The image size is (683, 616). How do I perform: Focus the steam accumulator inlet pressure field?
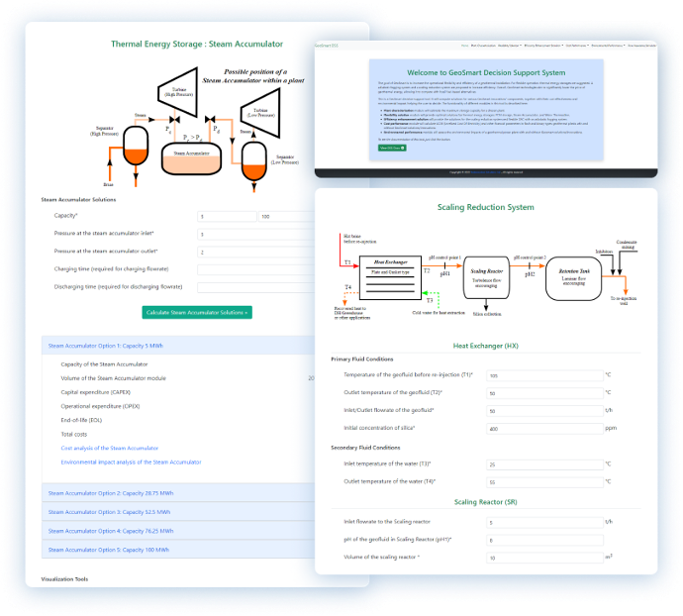(255, 234)
